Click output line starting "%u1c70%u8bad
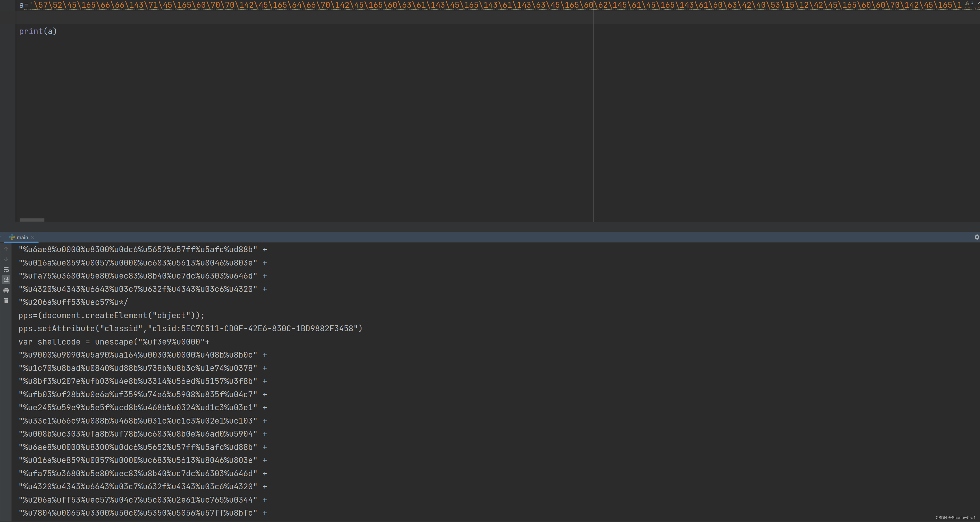Screen dimensions: 980x522 point(143,368)
